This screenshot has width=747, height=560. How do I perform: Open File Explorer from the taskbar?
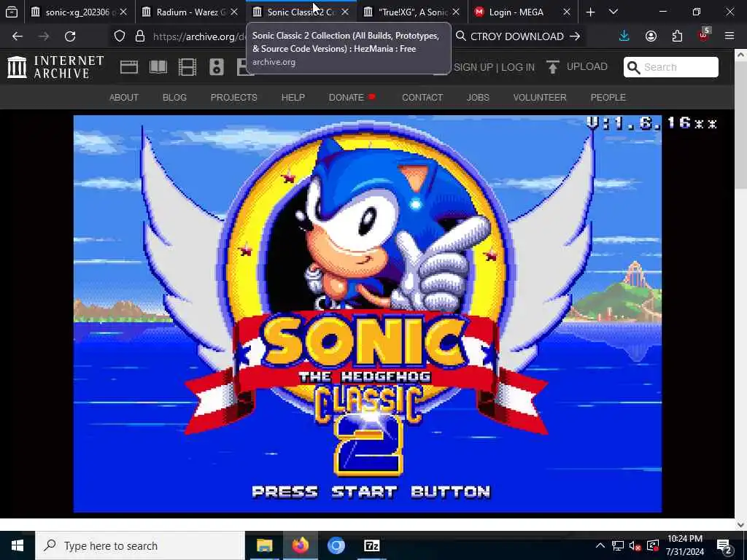coord(264,545)
